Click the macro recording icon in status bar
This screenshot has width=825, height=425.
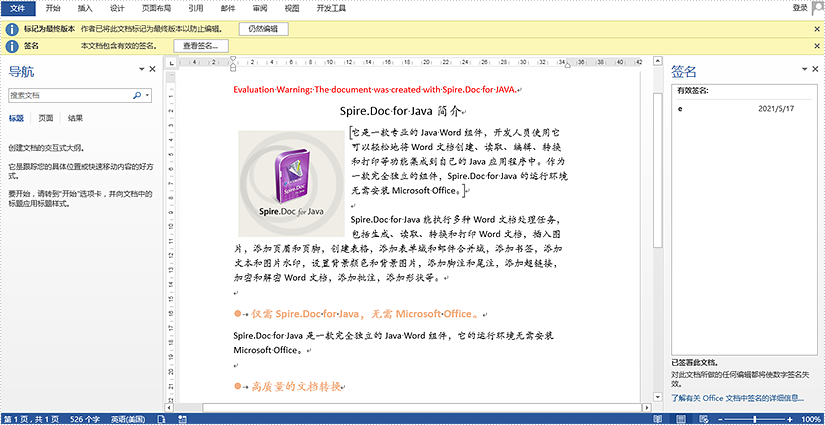click(x=183, y=419)
